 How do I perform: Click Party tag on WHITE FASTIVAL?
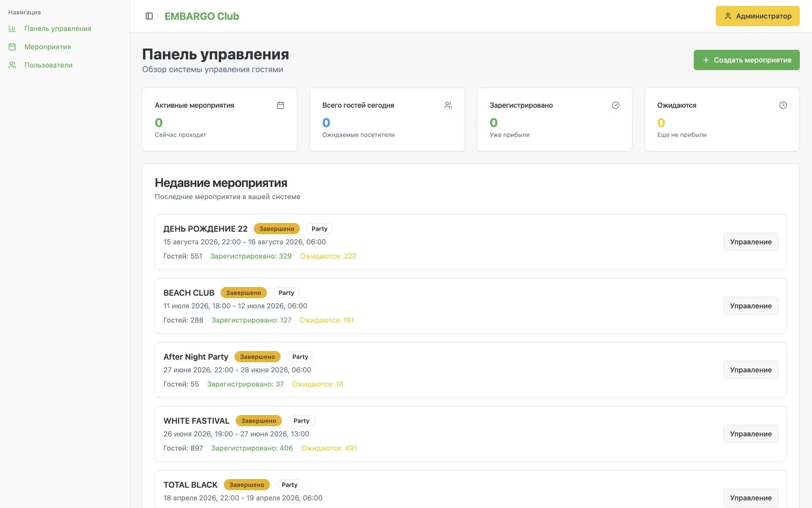301,421
